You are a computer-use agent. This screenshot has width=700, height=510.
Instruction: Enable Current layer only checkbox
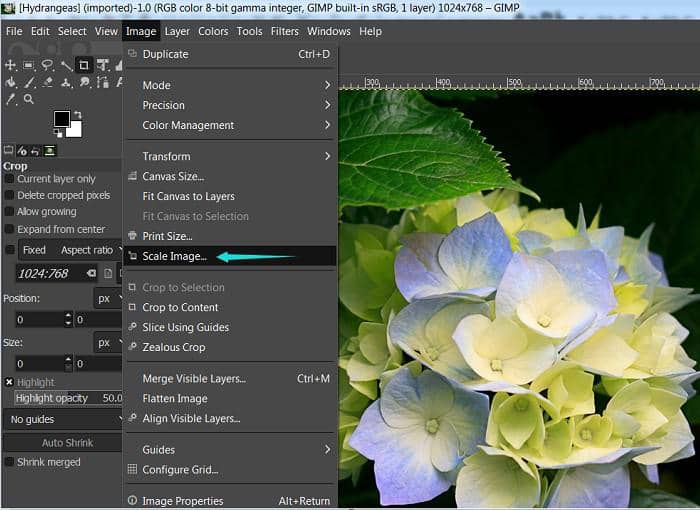pos(9,179)
